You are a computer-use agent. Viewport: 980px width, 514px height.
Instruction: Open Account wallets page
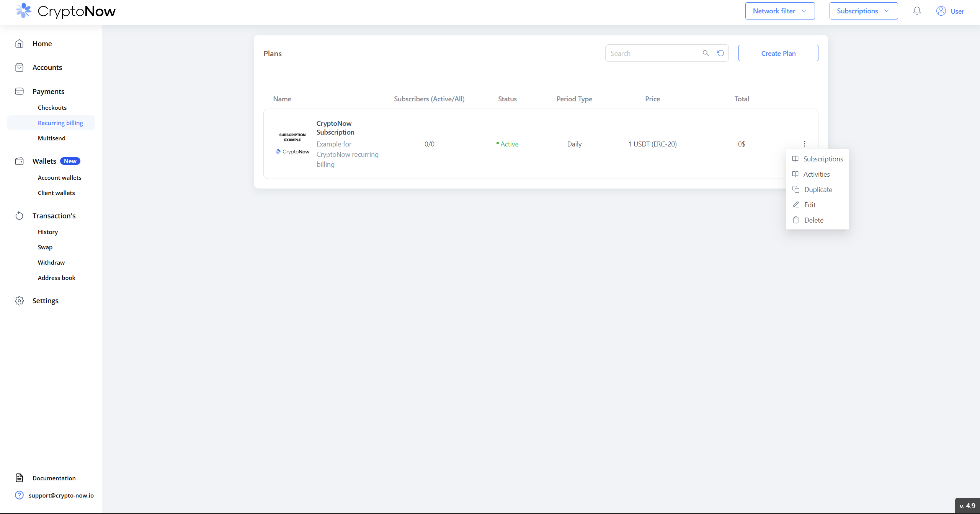[x=59, y=177]
